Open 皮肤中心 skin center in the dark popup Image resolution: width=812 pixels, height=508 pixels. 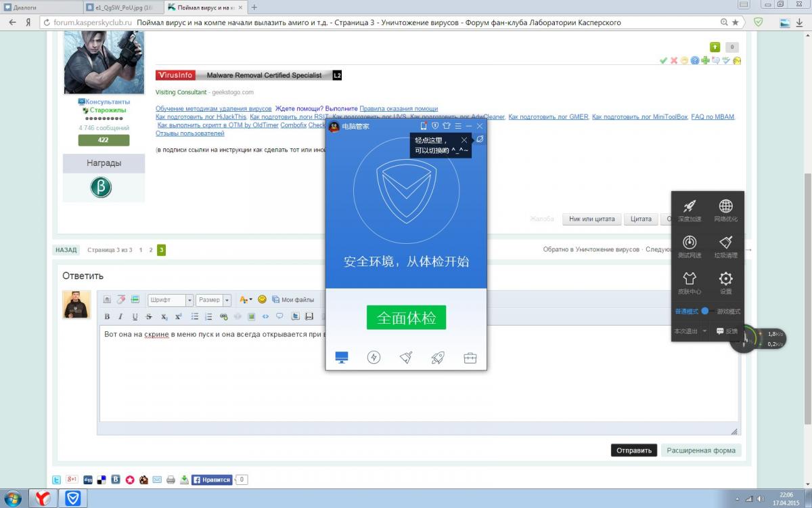pyautogui.click(x=690, y=282)
